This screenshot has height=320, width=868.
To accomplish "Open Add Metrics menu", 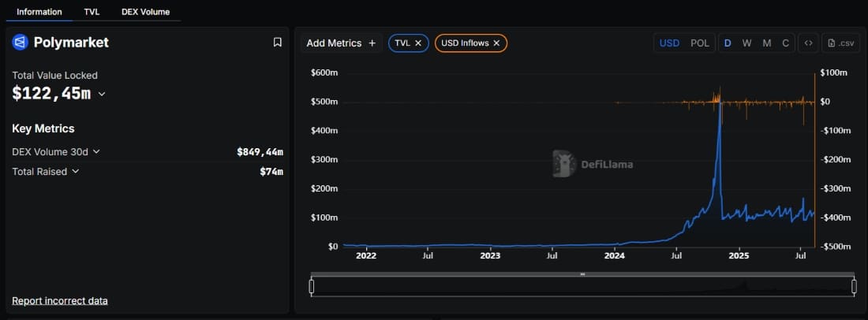I will click(x=342, y=43).
